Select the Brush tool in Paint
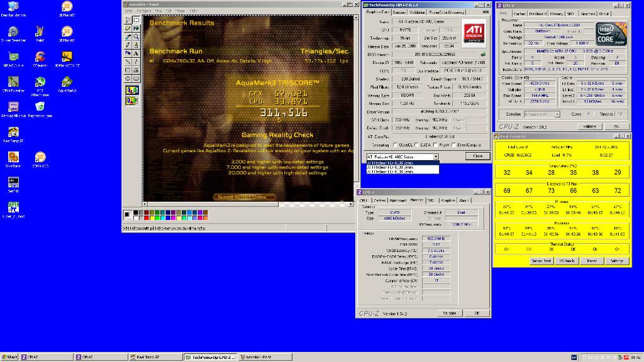 coord(136,45)
